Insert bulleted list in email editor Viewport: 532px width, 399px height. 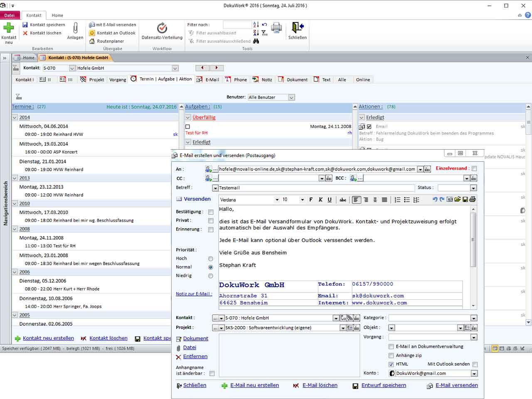point(407,200)
